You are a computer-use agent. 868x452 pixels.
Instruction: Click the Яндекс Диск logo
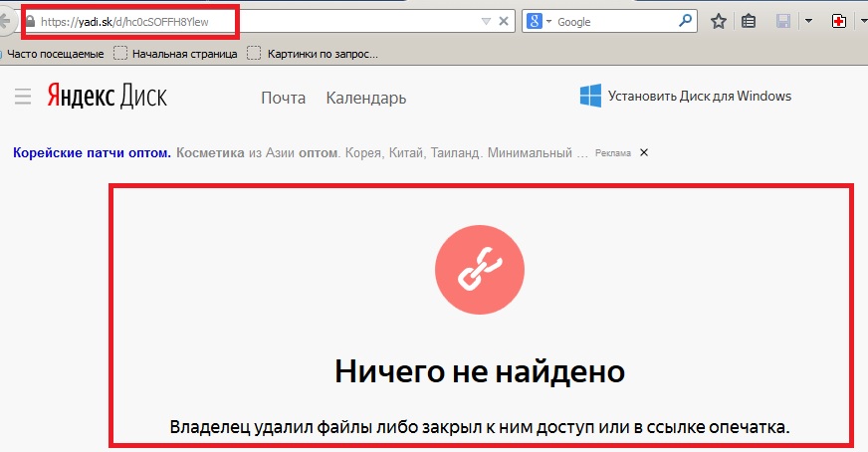tap(107, 97)
